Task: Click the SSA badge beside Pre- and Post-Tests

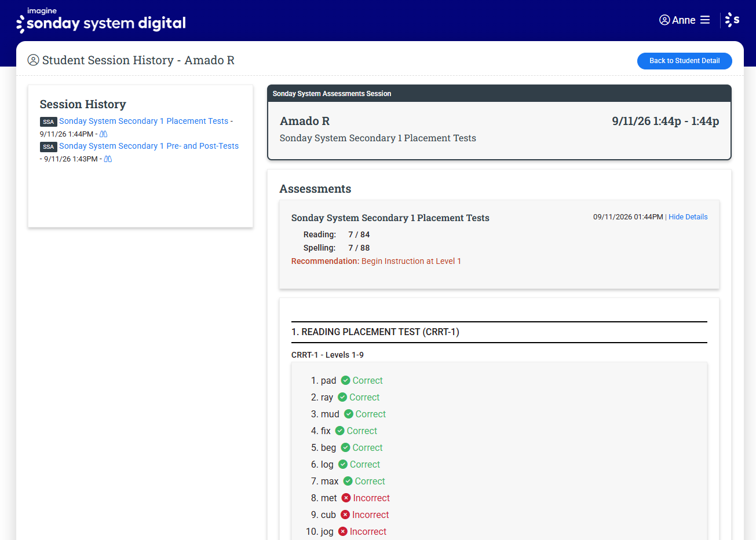Action: [x=48, y=146]
